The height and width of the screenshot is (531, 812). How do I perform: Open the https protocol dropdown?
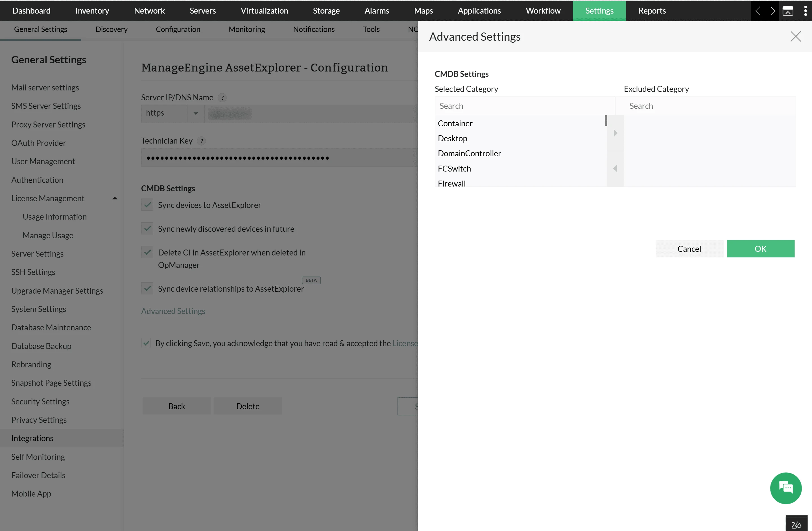coord(173,113)
